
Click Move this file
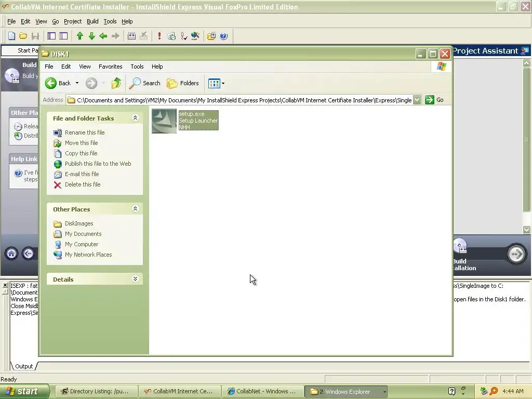tap(82, 143)
